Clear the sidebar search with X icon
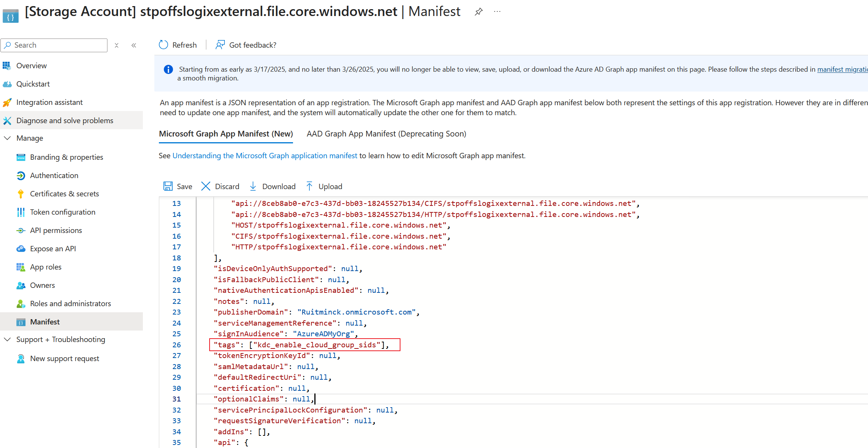The width and height of the screenshot is (868, 448). (x=117, y=45)
